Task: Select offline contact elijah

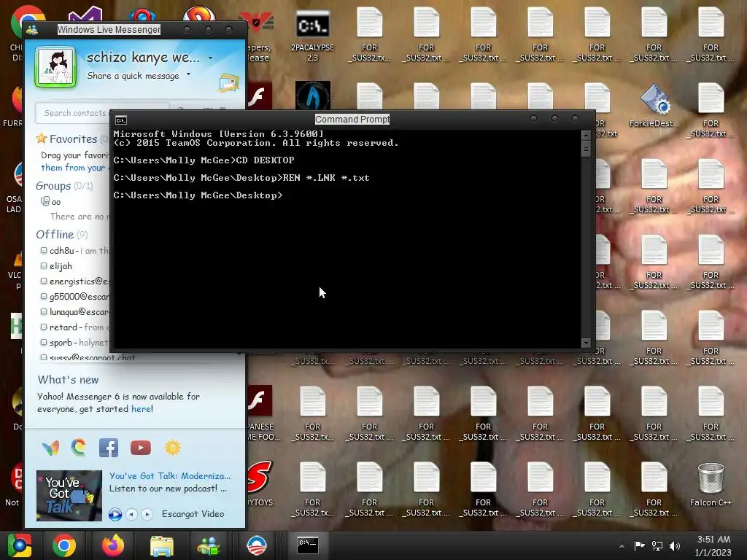Action: click(56, 265)
